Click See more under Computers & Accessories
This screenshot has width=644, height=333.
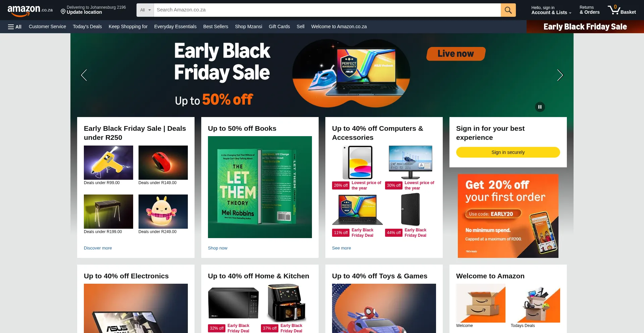point(341,248)
